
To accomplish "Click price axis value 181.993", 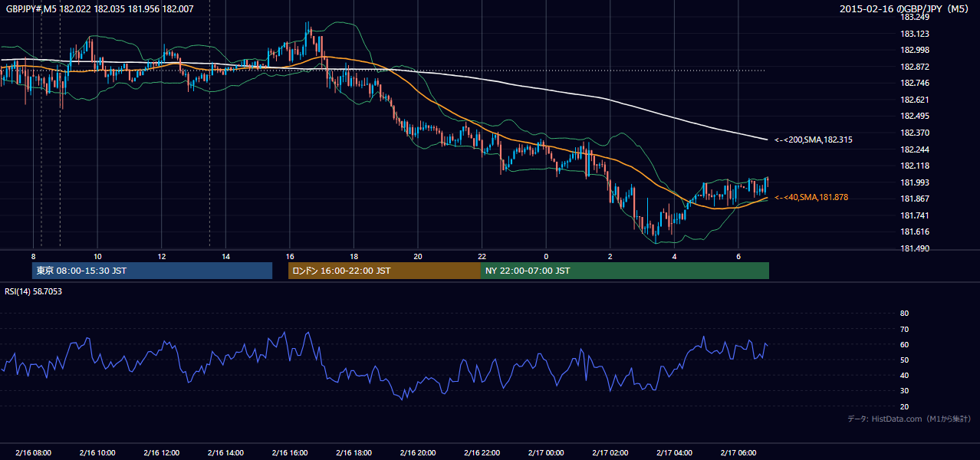I will [x=914, y=182].
